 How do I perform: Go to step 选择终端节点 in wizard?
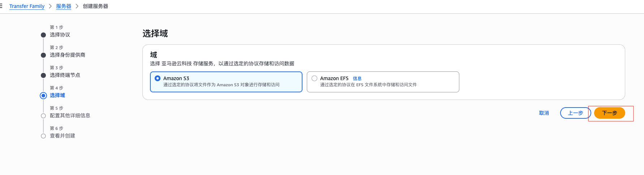[65, 75]
